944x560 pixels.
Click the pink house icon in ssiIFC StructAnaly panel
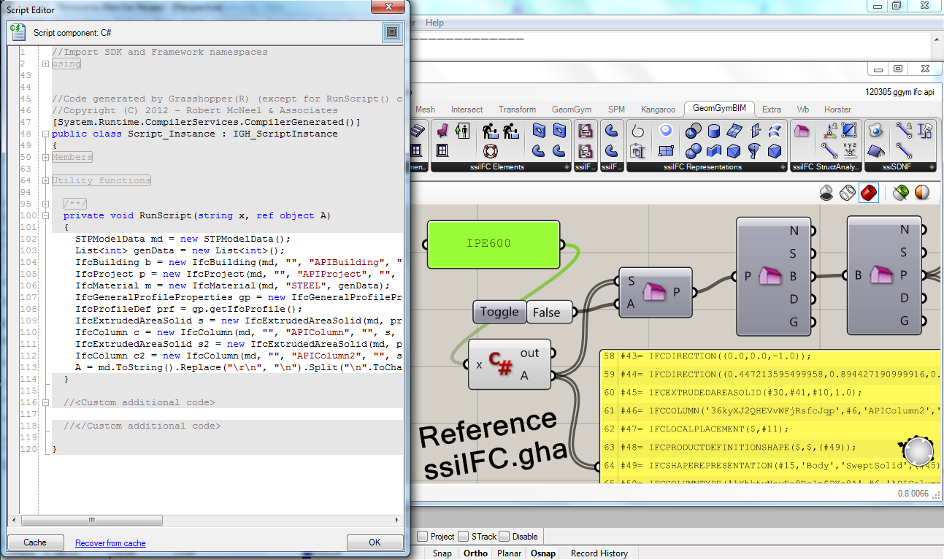click(x=802, y=131)
